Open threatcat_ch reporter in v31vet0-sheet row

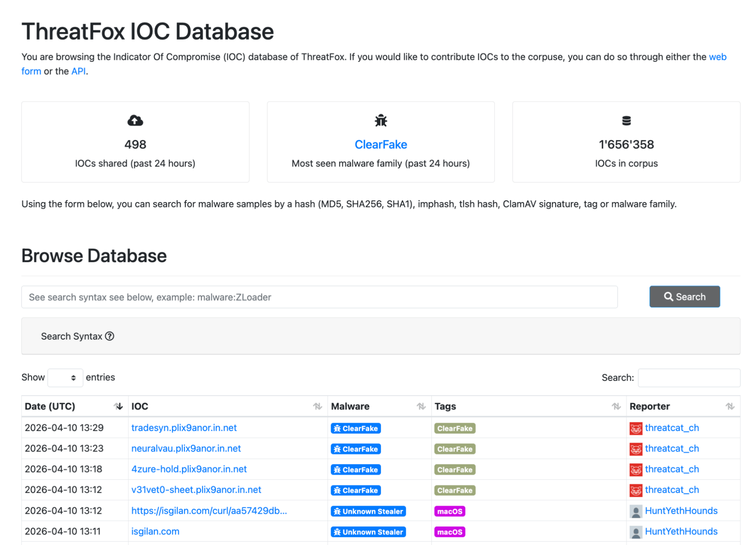click(x=672, y=489)
